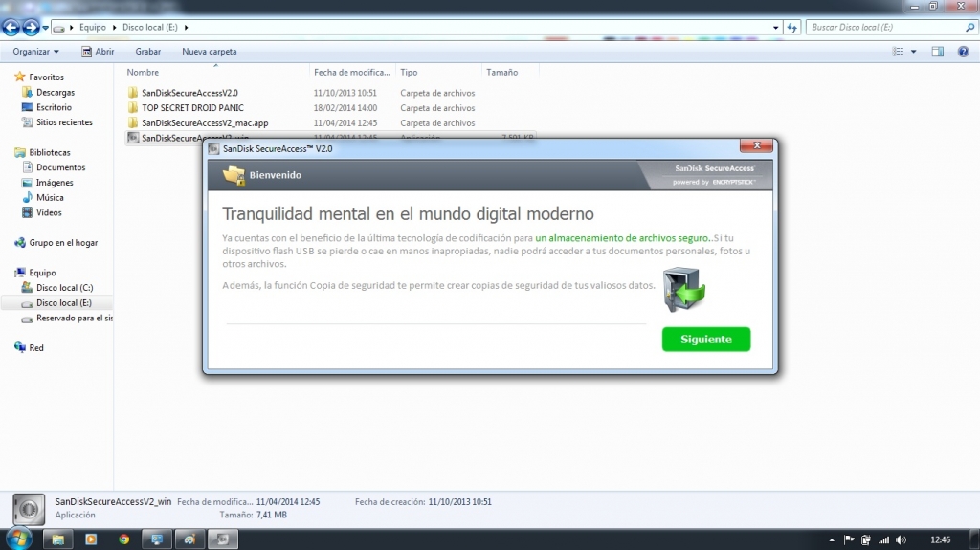Viewport: 980px width, 550px height.
Task: Open Disco local (C:) drive
Action: (x=64, y=288)
